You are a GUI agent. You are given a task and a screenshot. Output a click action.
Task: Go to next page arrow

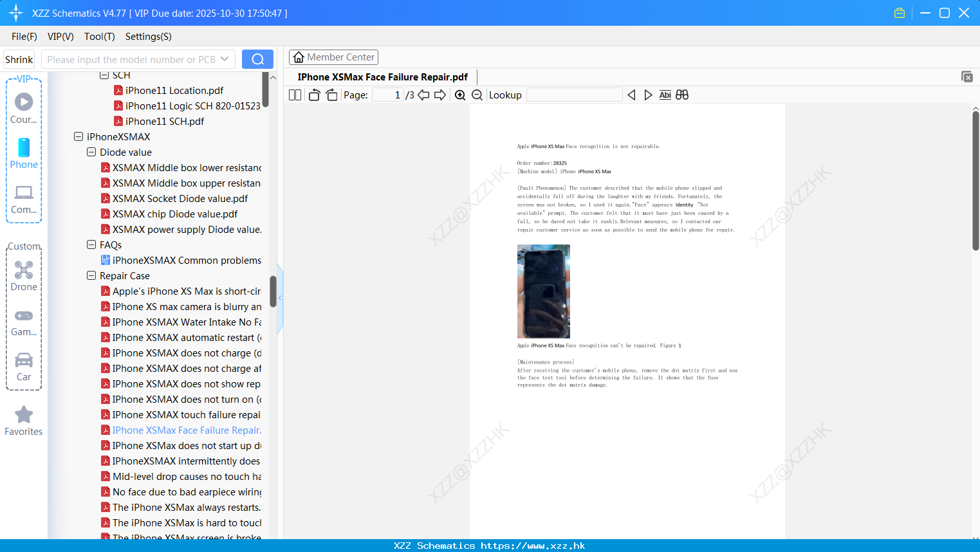pyautogui.click(x=440, y=95)
